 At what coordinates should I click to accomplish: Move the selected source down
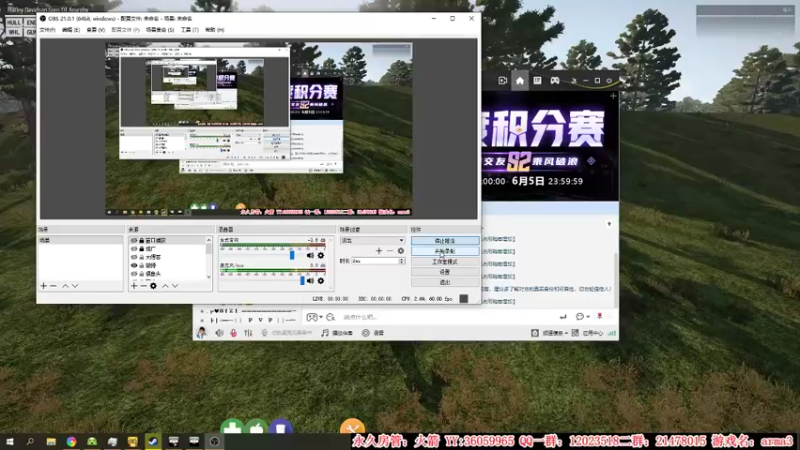175,286
